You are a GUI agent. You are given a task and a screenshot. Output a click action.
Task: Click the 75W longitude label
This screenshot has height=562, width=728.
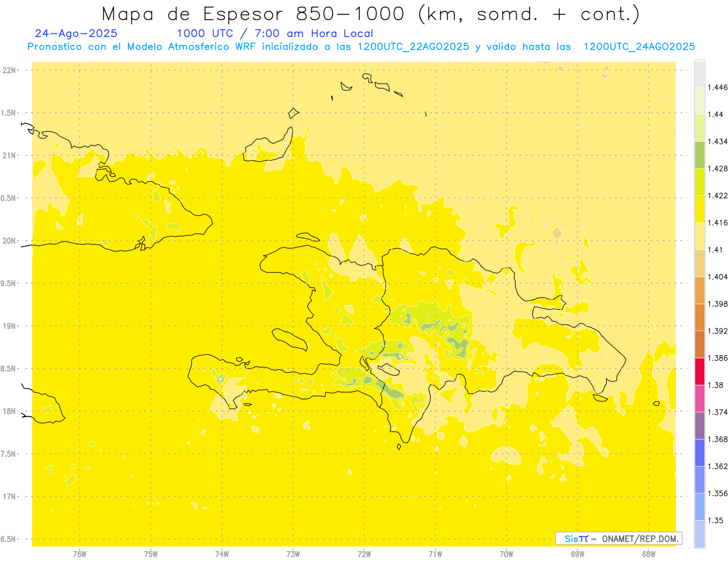(151, 554)
